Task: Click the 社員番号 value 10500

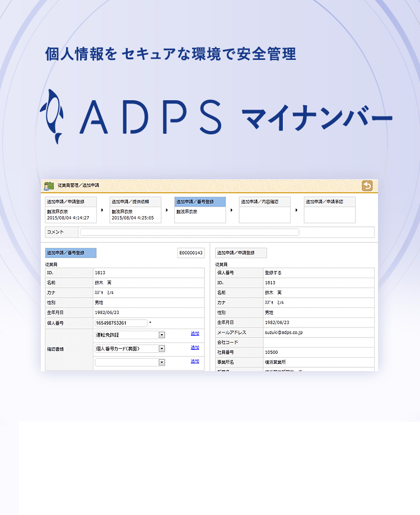Action: [272, 352]
